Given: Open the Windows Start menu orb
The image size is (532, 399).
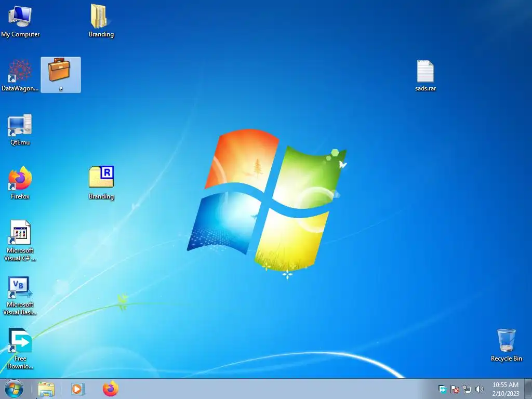Looking at the screenshot, I should 14,389.
